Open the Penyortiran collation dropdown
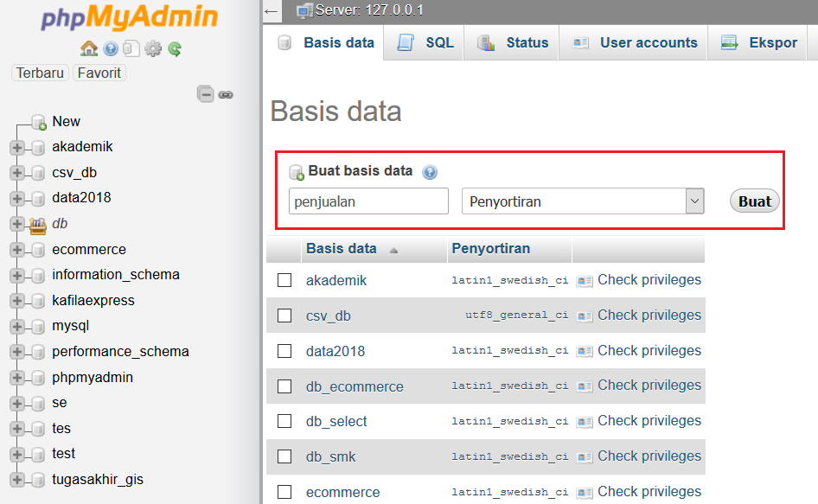Screen dimensions: 818x504 point(583,201)
